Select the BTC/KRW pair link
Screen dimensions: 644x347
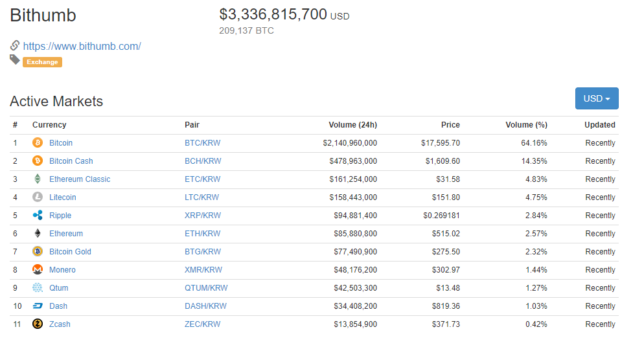click(x=202, y=143)
